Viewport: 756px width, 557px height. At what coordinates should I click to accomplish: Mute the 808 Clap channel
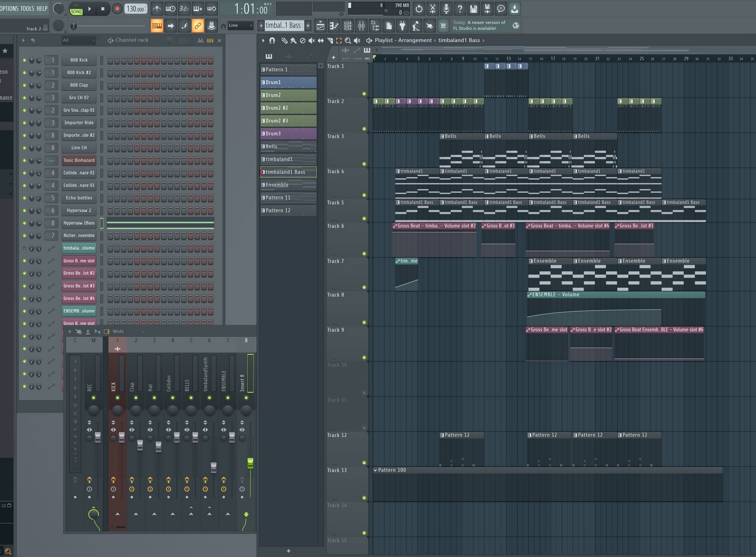coord(24,85)
